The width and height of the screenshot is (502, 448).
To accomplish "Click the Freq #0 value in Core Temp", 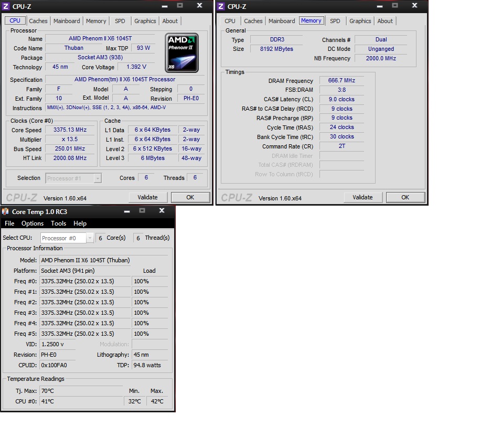I will point(85,281).
